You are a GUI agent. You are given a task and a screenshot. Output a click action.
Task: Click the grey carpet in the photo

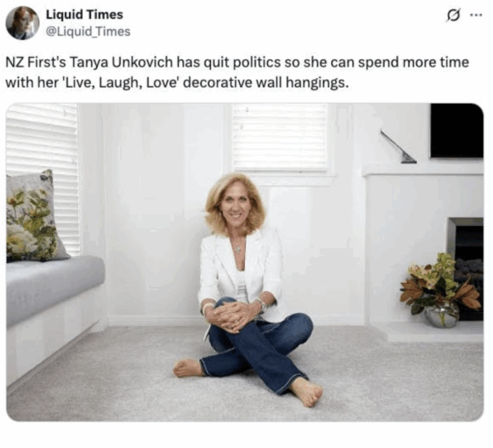[x=245, y=374]
